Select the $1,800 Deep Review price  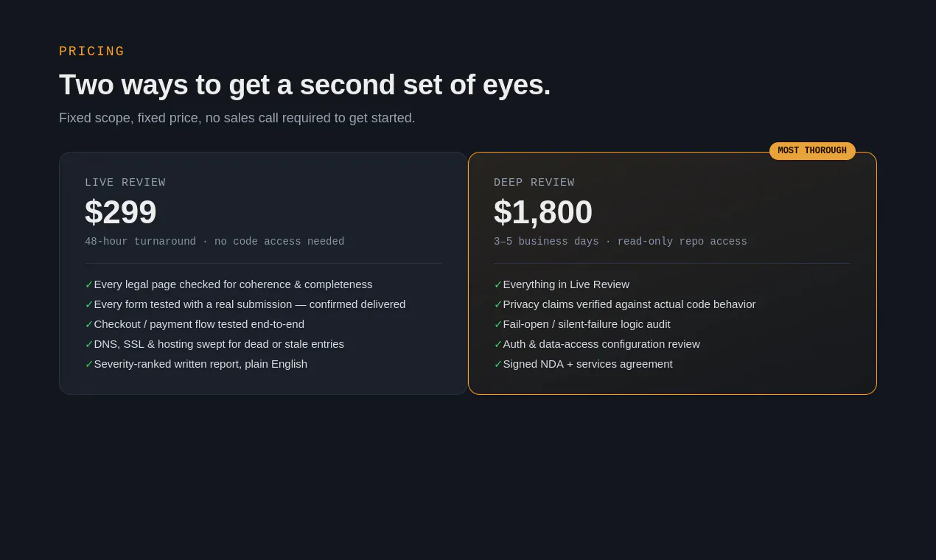[x=543, y=212]
